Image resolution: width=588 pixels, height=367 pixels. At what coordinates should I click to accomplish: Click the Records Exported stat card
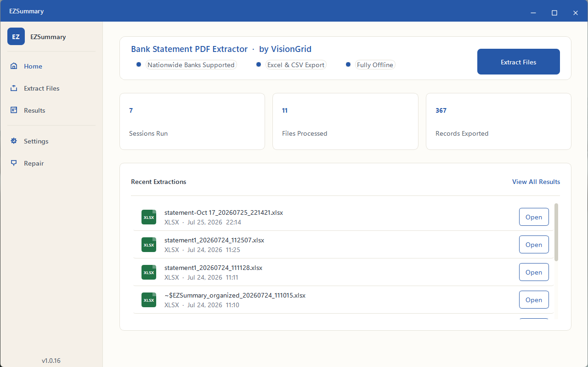[498, 121]
